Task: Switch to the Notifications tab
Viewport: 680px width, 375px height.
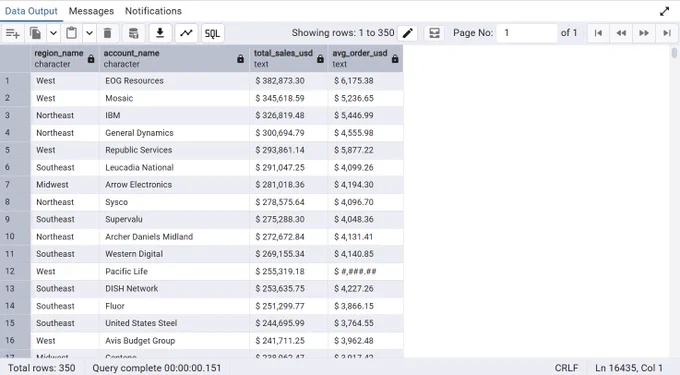Action: click(153, 11)
